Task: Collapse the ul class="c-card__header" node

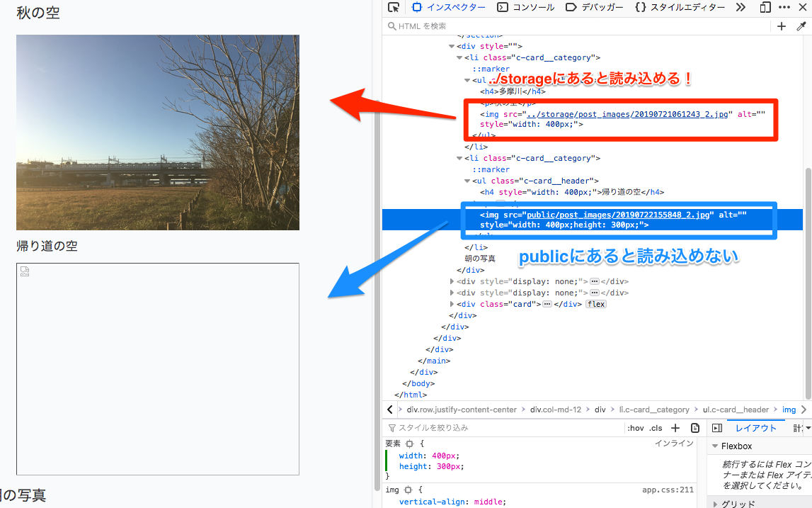Action: 467,181
